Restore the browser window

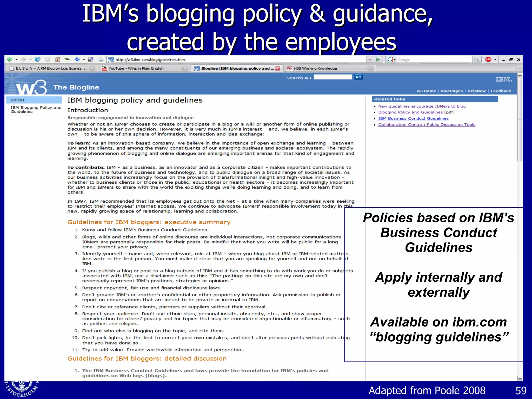(x=511, y=59)
